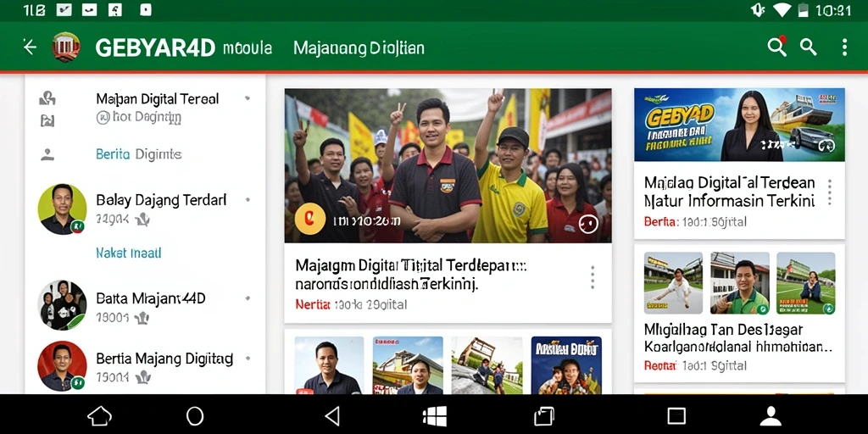The image size is (868, 434).
Task: Open the blue poster thumbnail in the bottom photo row
Action: coord(566,365)
